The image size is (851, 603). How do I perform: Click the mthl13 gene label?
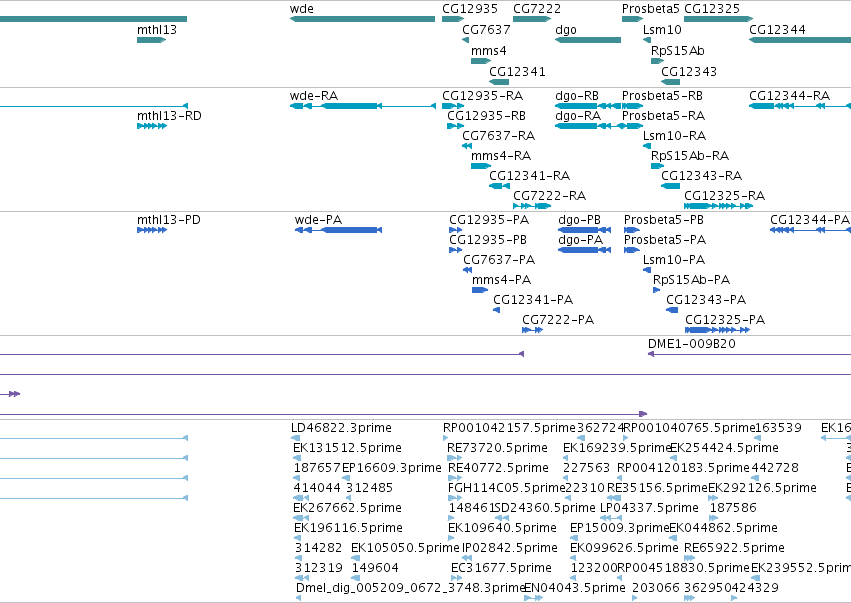(x=157, y=29)
